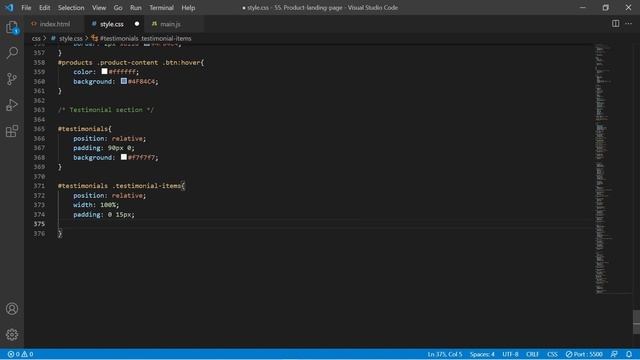Click the #products .product-content .btn:hover selector
The height and width of the screenshot is (360, 640).
129,62
